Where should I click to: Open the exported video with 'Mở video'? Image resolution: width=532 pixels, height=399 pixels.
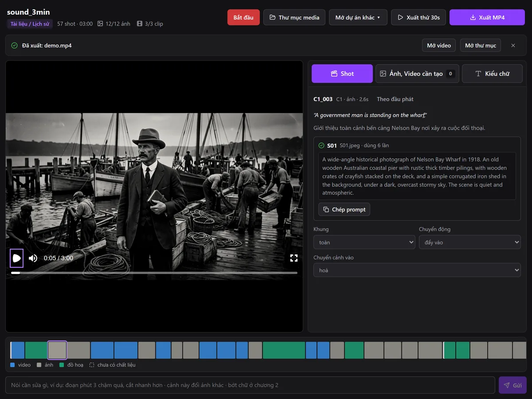point(439,45)
